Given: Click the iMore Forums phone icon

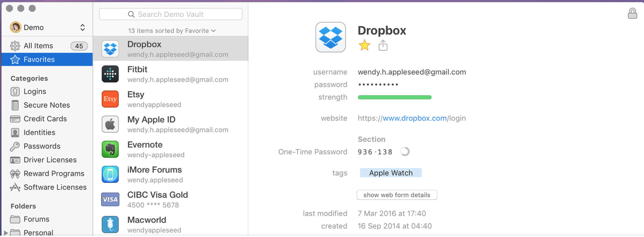Looking at the screenshot, I should 110,174.
